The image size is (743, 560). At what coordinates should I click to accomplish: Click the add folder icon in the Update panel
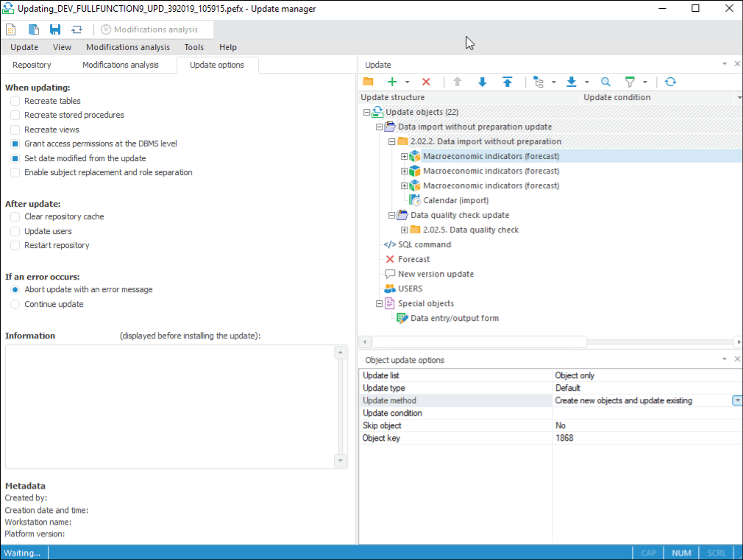368,82
